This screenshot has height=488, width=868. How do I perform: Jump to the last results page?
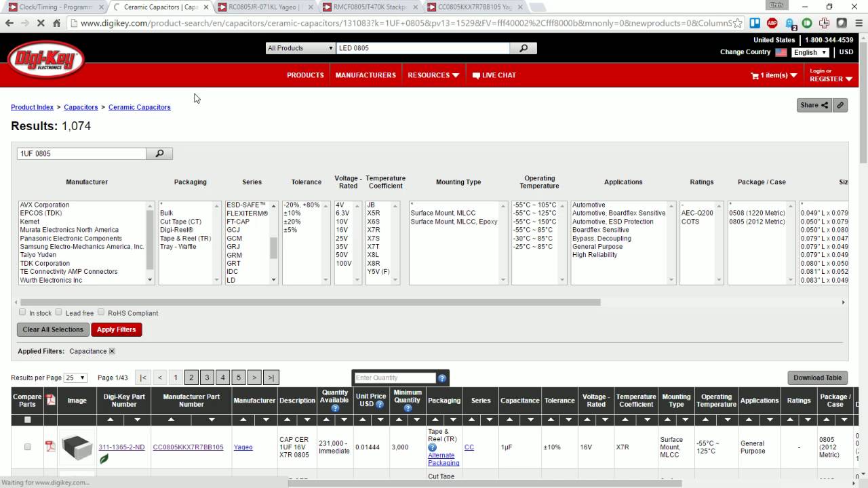(271, 378)
